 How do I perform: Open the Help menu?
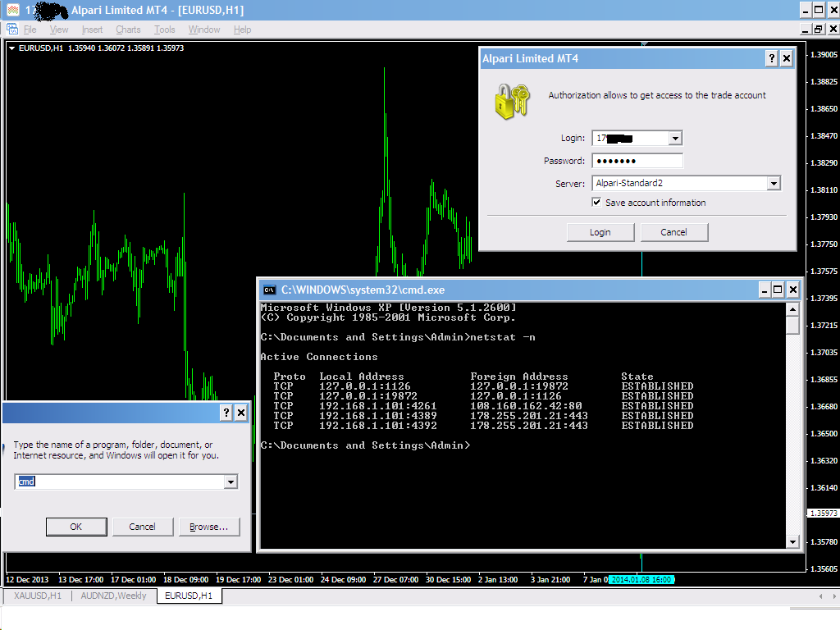coord(242,30)
